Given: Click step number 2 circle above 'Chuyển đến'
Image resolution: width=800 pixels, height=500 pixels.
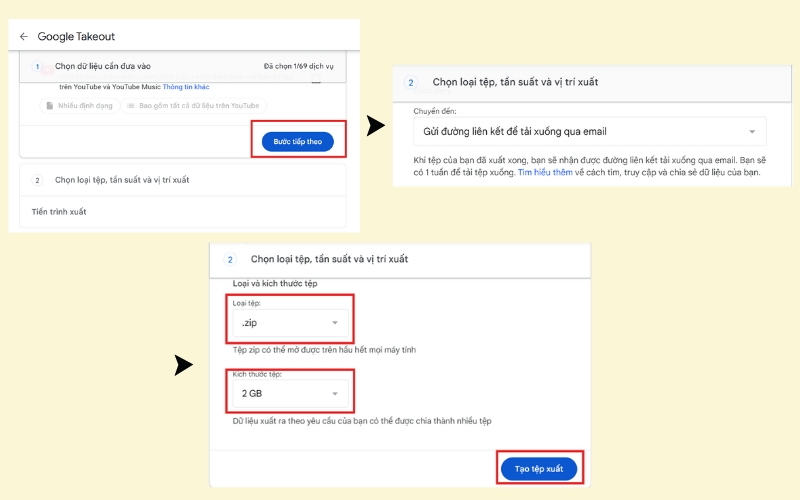Looking at the screenshot, I should (x=411, y=82).
